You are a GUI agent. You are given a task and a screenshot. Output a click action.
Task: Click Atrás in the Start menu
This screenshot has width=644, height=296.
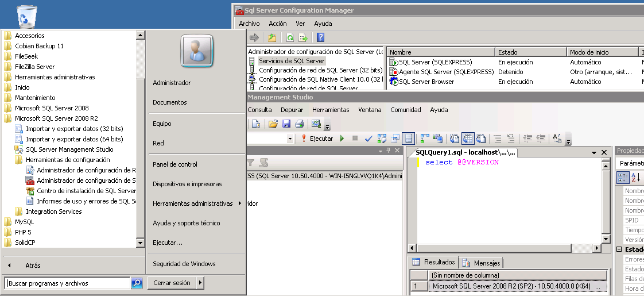pos(33,266)
